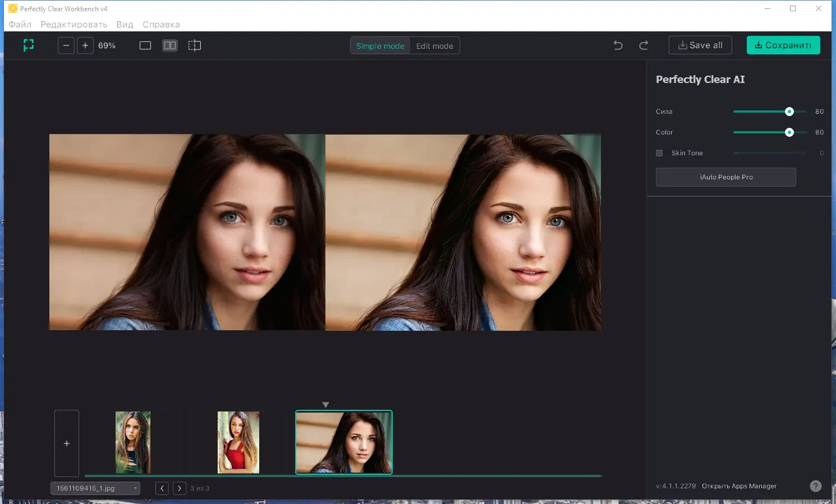Enable the Skin Tone checkbox
The image size is (836, 504).
[659, 153]
